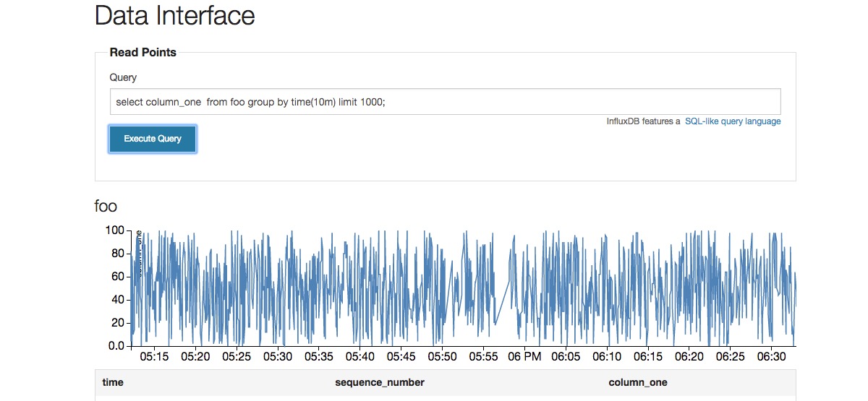Image resolution: width=868 pixels, height=401 pixels.
Task: Click the 100 y-axis tick label
Action: [115, 230]
